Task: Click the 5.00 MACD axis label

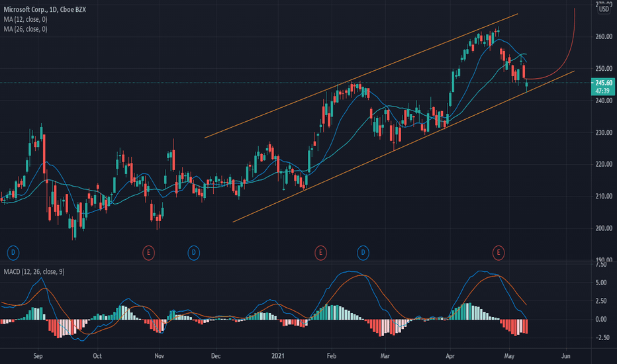Action: point(601,283)
